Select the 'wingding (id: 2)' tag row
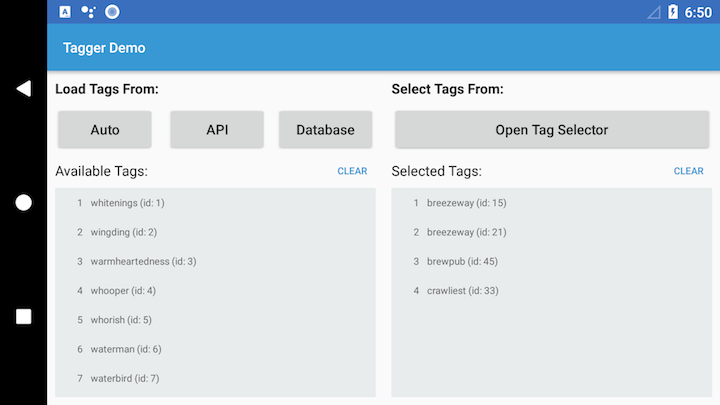Screen dimensions: 720x405 (215, 232)
